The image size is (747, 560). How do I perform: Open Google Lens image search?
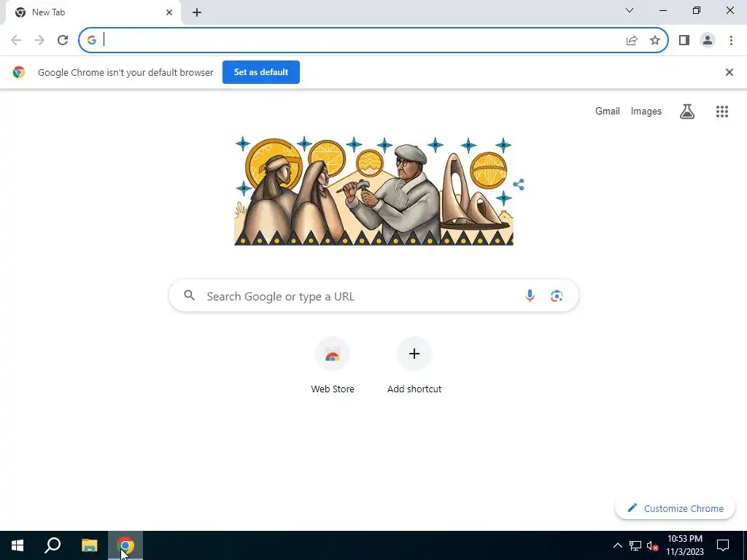pos(557,296)
